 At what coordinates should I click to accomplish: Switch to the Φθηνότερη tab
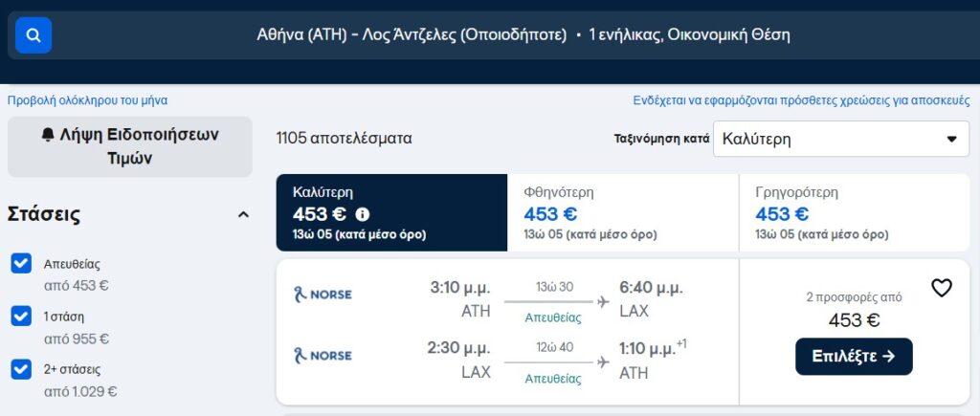coord(622,213)
